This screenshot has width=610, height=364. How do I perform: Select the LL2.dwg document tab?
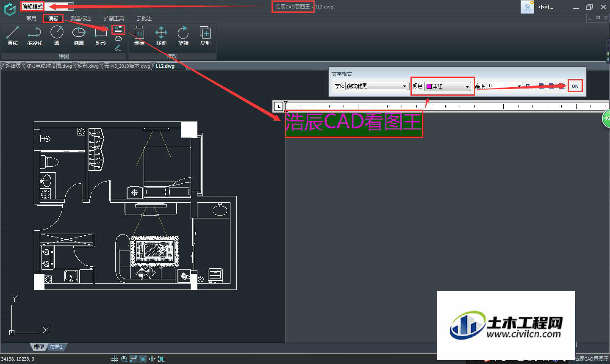click(165, 66)
